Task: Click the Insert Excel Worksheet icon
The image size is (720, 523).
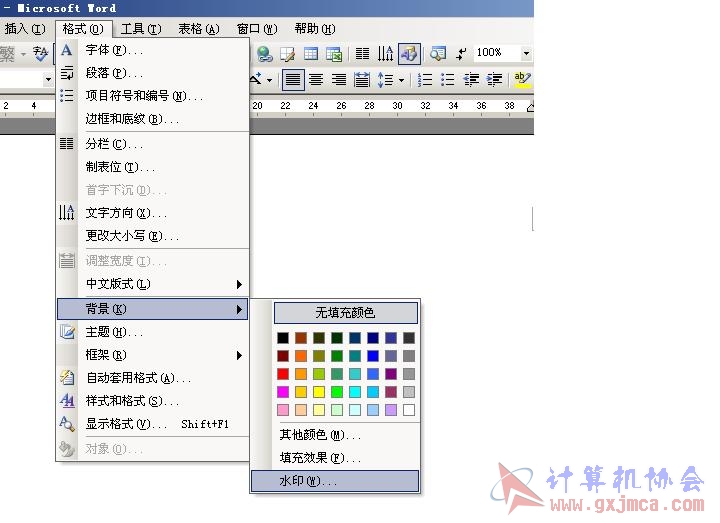Action: tap(334, 54)
